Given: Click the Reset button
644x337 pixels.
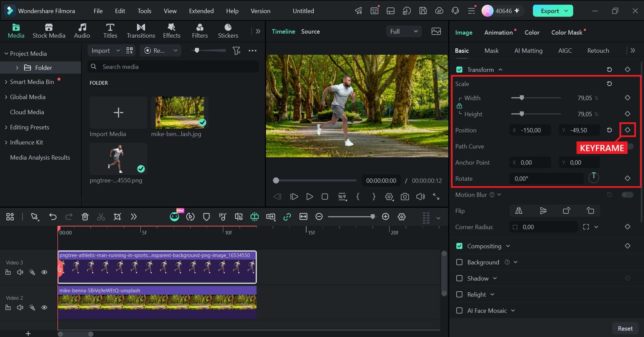Looking at the screenshot, I should coord(625,328).
